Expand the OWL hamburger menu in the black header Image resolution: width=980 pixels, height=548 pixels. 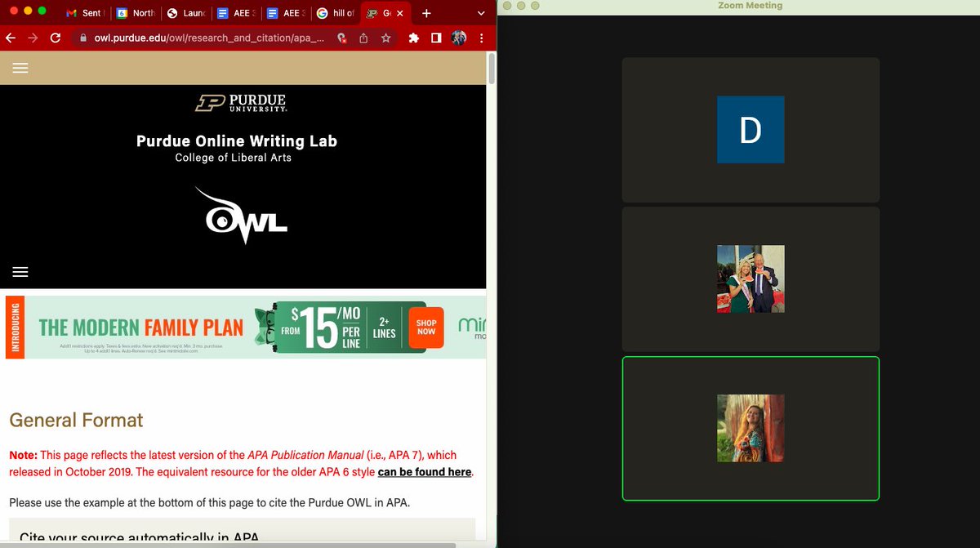[x=20, y=272]
